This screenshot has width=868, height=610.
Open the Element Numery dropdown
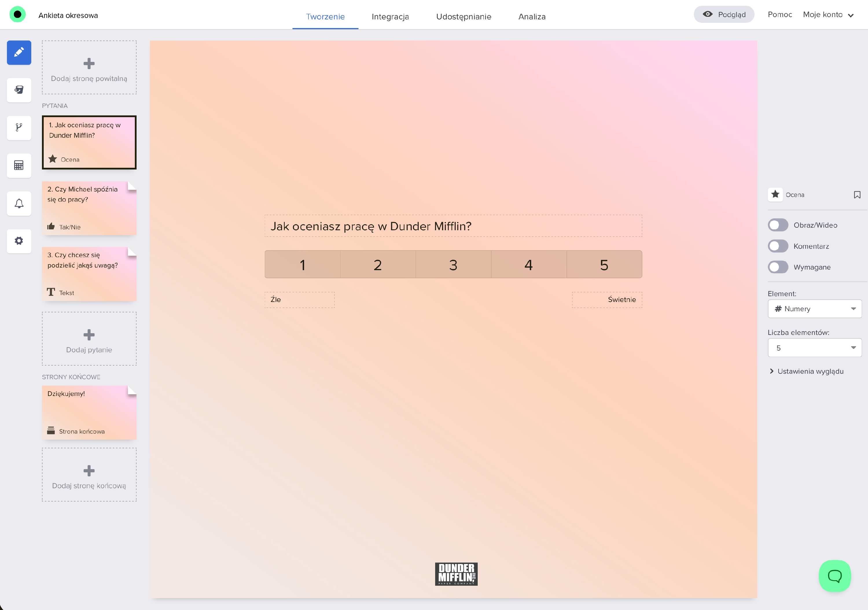click(814, 309)
